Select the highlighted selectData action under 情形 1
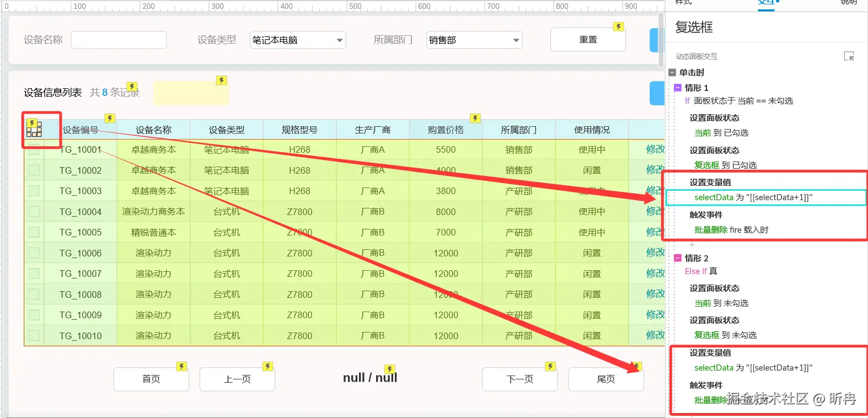This screenshot has height=418, width=868. [x=766, y=197]
